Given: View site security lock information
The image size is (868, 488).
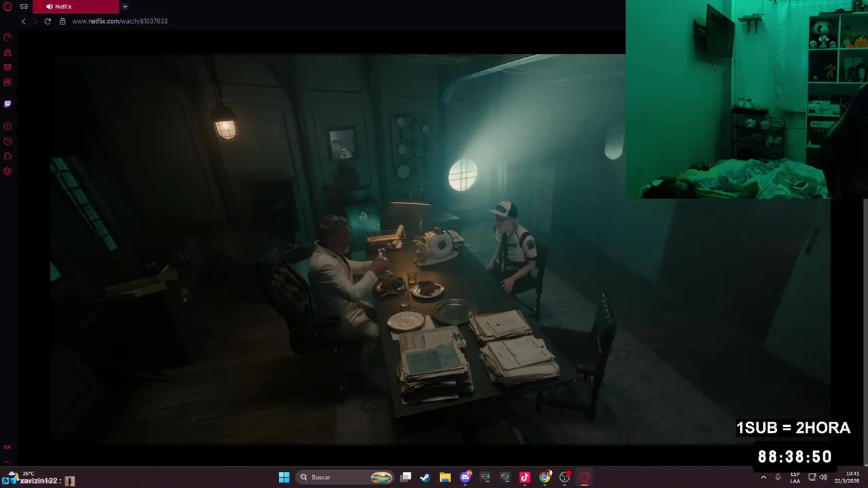Looking at the screenshot, I should click(62, 21).
